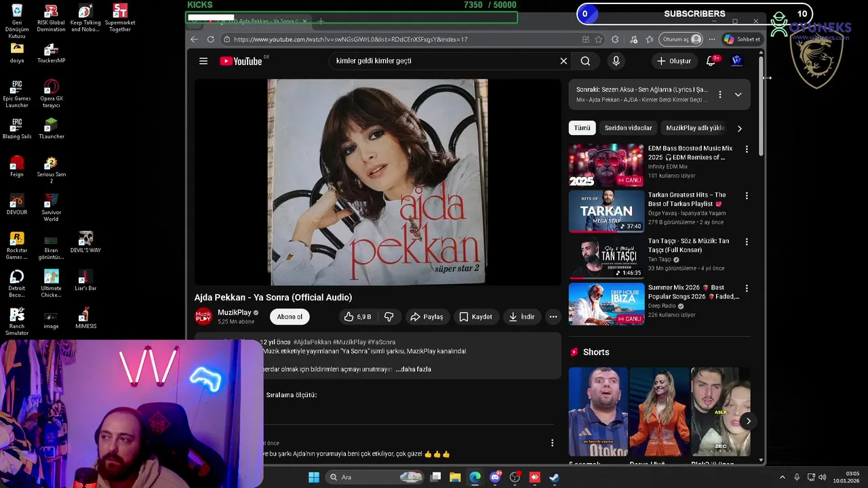Open the Deep House Ibiza thumbnail
Image resolution: width=868 pixels, height=488 pixels.
(606, 304)
